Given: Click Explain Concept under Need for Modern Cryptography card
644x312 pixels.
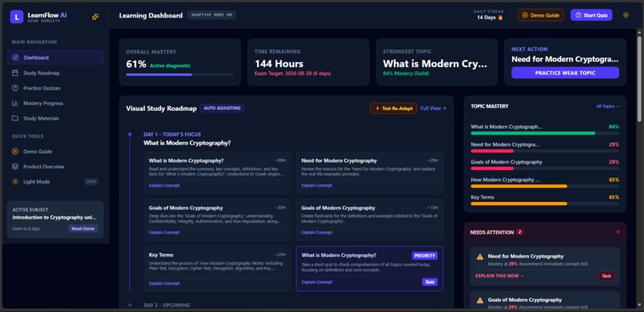Looking at the screenshot, I should (316, 185).
